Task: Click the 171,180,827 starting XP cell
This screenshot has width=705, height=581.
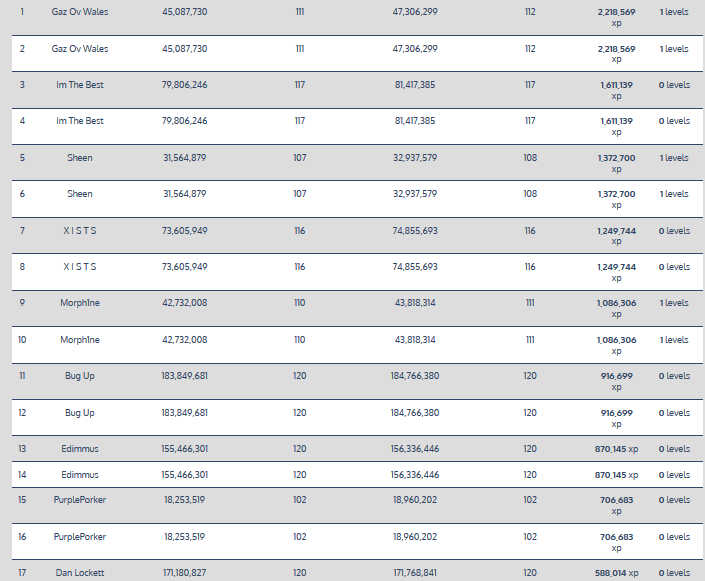Action: (185, 573)
